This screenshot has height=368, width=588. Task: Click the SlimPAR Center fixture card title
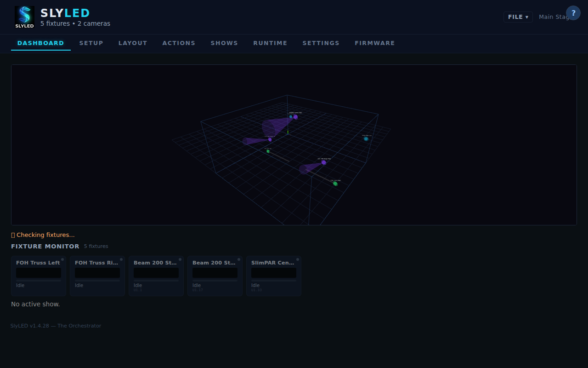[x=273, y=263]
